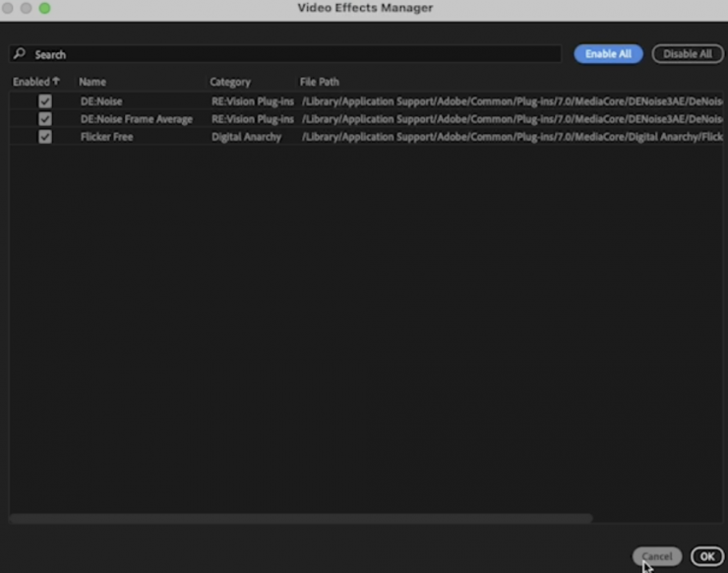The height and width of the screenshot is (573, 728).
Task: Click the green maximize window button
Action: point(44,8)
